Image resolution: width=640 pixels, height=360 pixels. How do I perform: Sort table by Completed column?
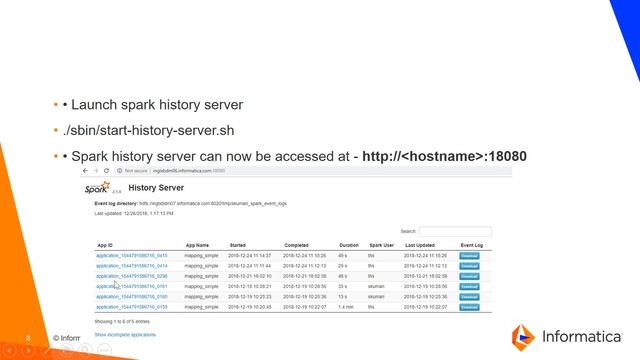point(296,245)
